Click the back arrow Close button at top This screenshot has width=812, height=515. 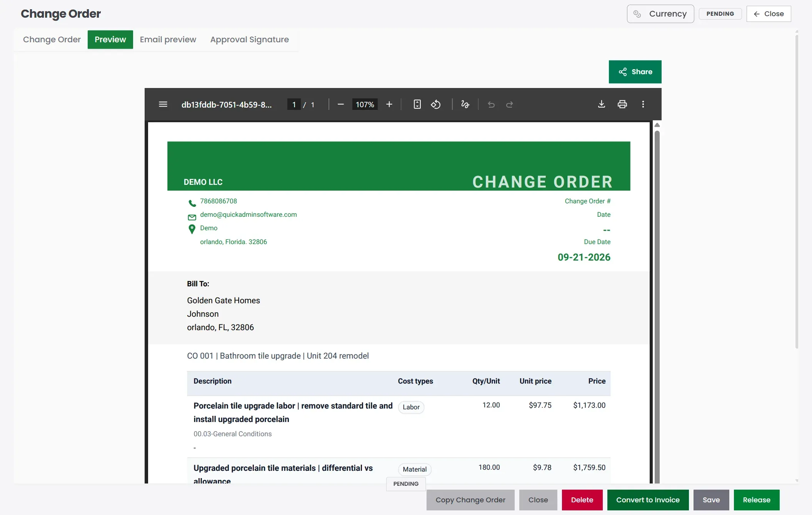click(x=769, y=14)
